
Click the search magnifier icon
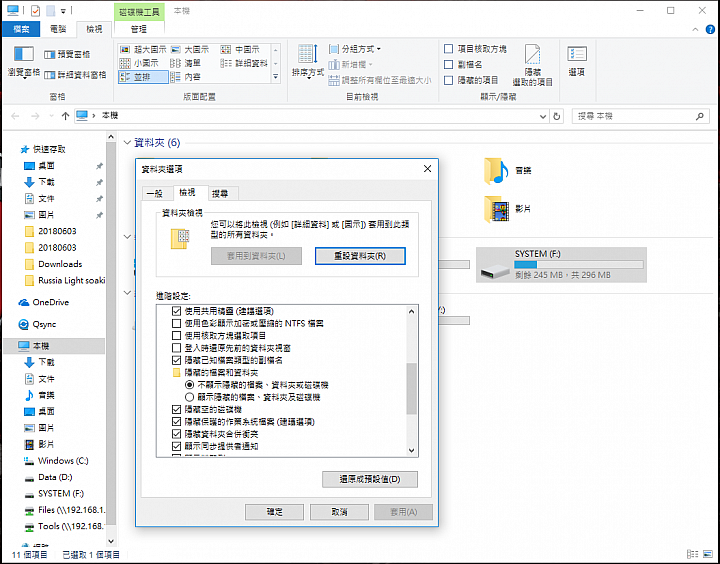(699, 116)
